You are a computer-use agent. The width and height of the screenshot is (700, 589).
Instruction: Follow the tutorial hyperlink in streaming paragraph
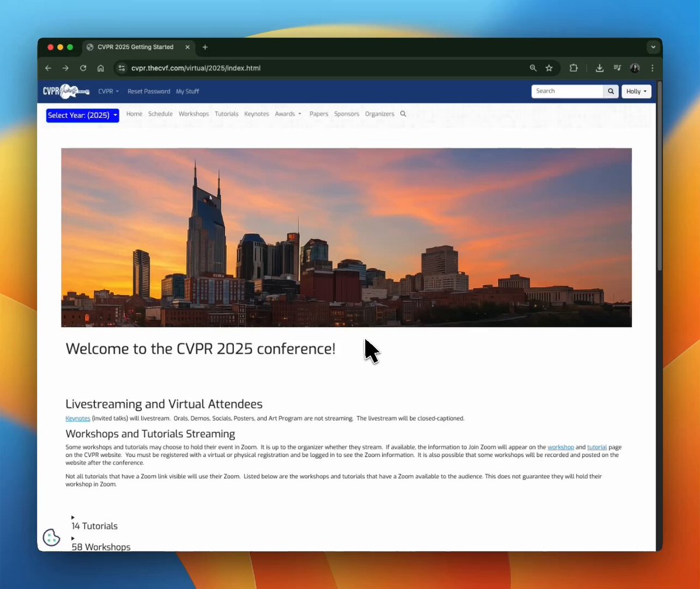pos(597,447)
